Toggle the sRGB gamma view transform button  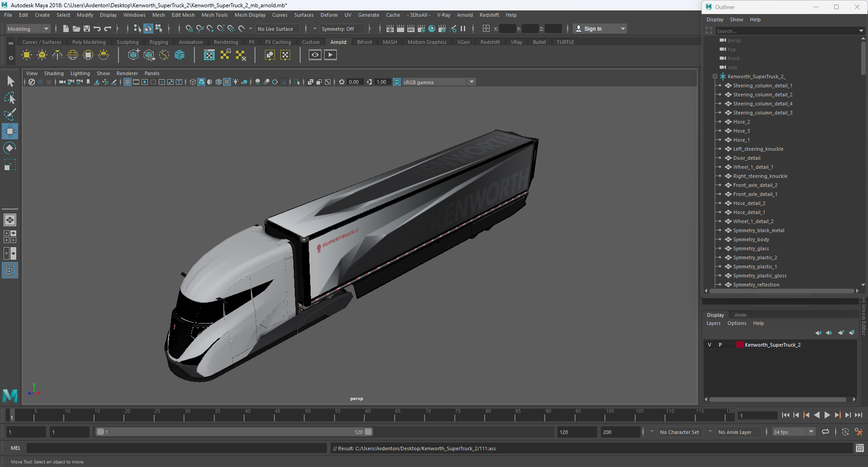coord(397,82)
